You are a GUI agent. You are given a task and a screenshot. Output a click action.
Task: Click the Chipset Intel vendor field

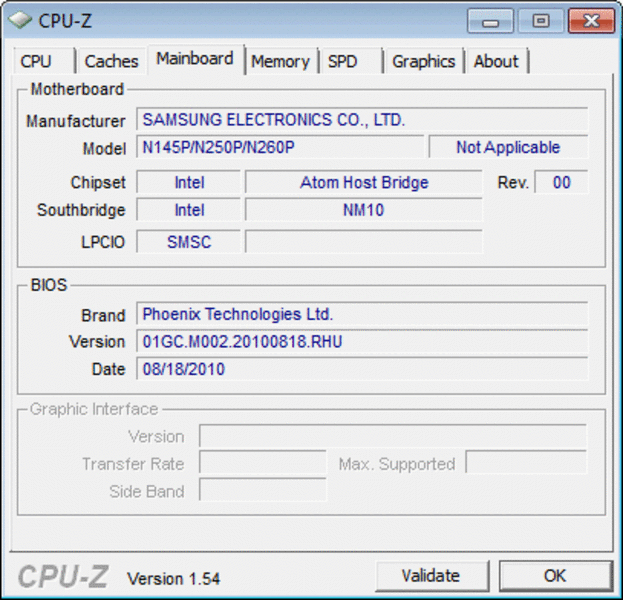click(189, 182)
